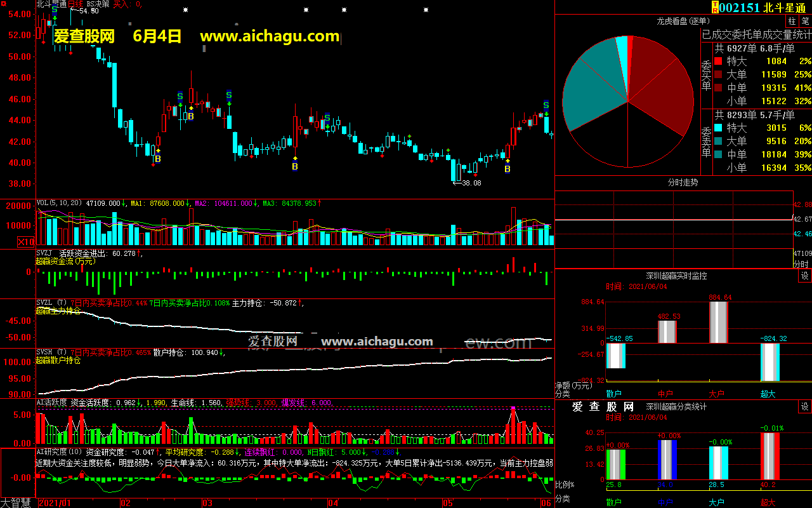Viewport: 812px width, 508px height.
Task: Click the 龙虎看盘(逐单) panel title
Action: [x=681, y=21]
